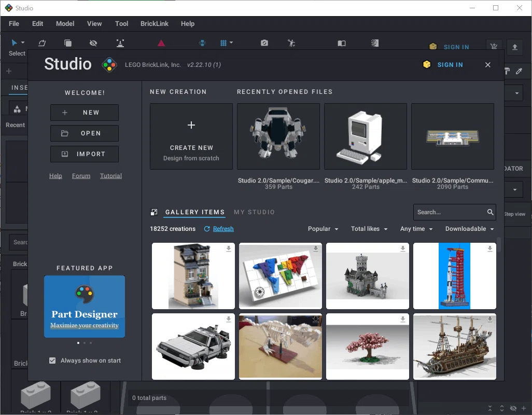Open the Popular sort dropdown
The width and height of the screenshot is (532, 415).
(323, 229)
